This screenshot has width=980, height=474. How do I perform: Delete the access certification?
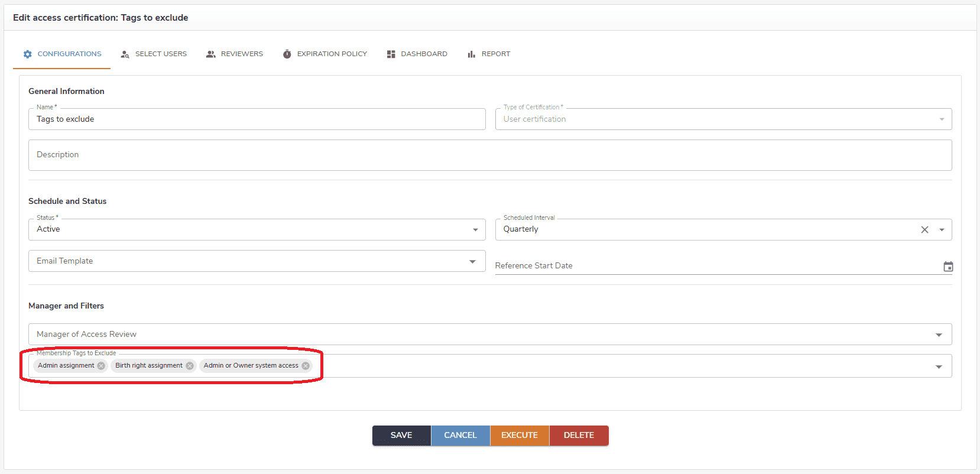tap(579, 436)
